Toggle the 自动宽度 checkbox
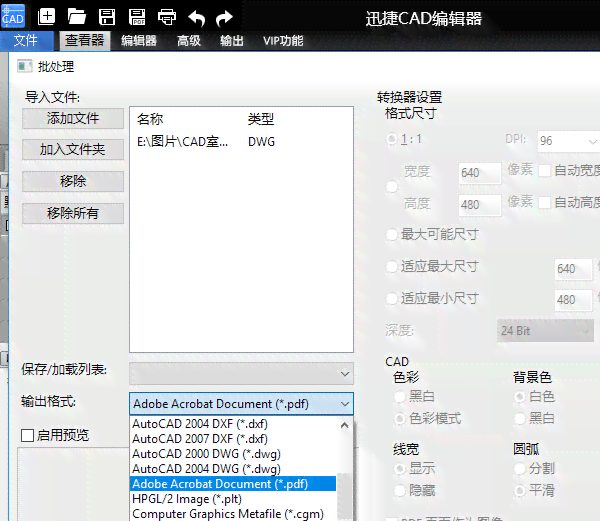 (545, 171)
